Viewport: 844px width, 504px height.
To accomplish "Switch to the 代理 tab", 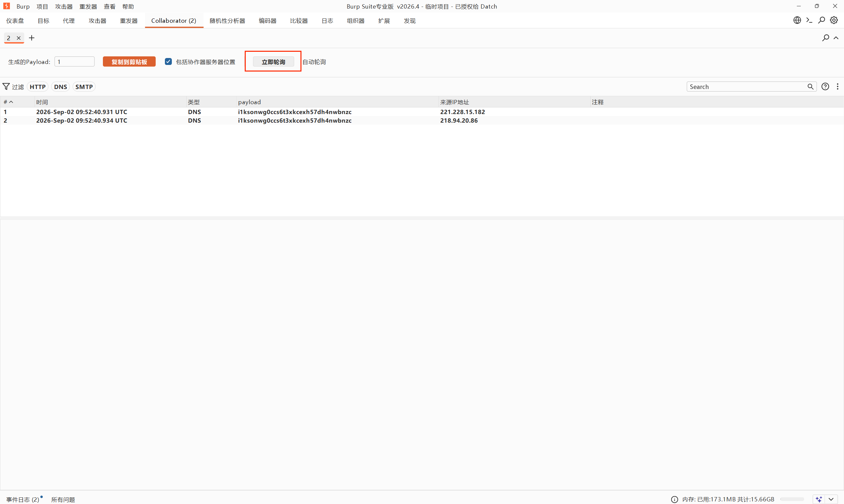I will point(69,21).
